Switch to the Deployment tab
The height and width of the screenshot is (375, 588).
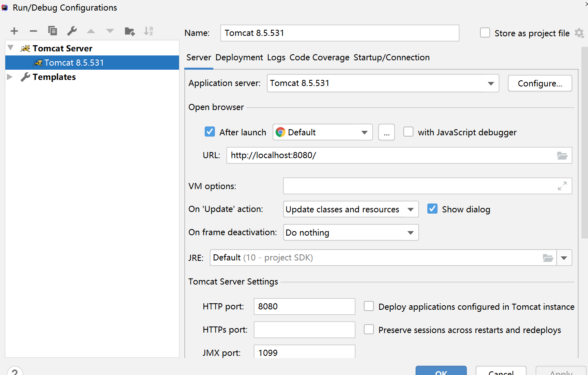point(239,57)
